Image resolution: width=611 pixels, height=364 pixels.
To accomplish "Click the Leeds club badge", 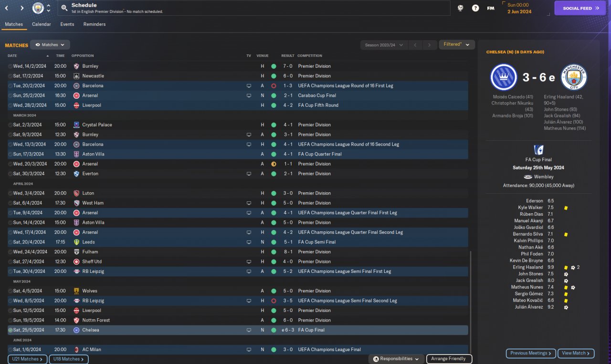I will click(x=76, y=242).
